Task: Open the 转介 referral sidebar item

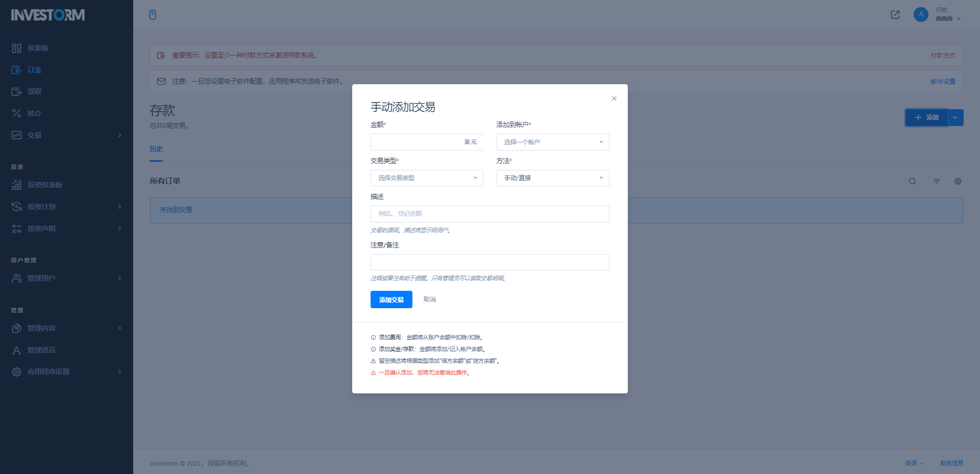Action: [x=34, y=113]
